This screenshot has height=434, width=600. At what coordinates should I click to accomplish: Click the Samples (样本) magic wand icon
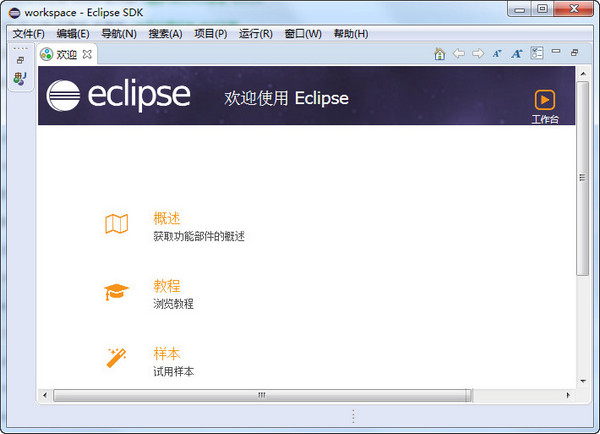[x=117, y=358]
